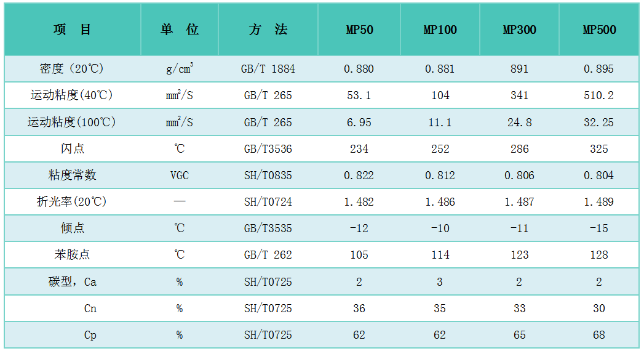Click the 折光率(20℃) row label
The width and height of the screenshot is (644, 351).
pyautogui.click(x=72, y=202)
